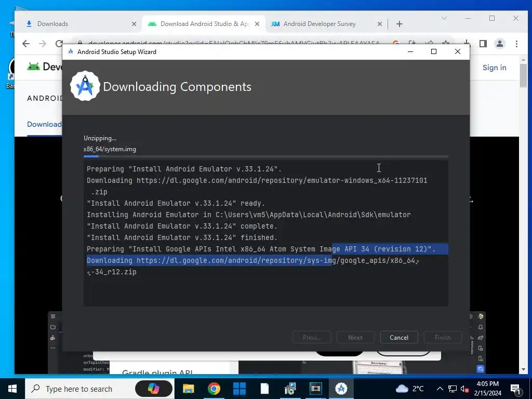Screen dimensions: 532x399
Task: Click the log line ending with 'finished.'
Action: pyautogui.click(x=182, y=237)
